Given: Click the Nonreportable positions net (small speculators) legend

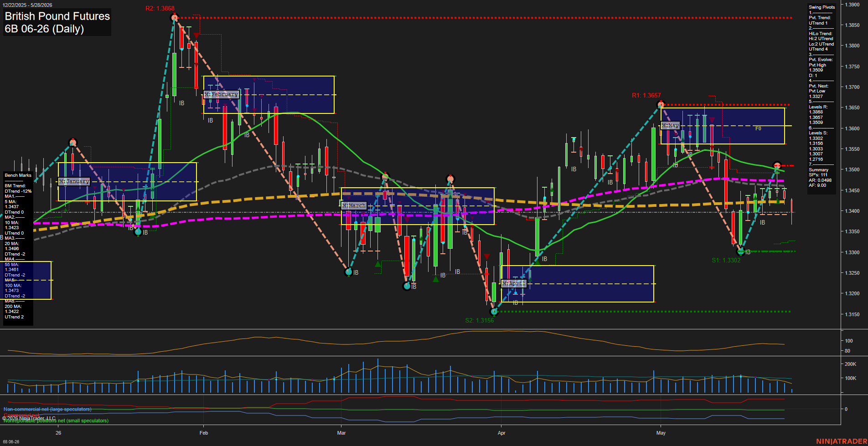Looking at the screenshot, I should point(56,420).
